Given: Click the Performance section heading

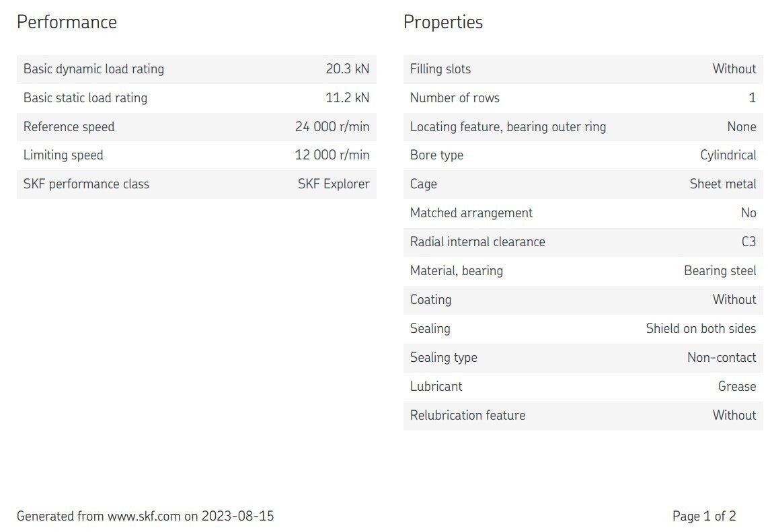Looking at the screenshot, I should pyautogui.click(x=67, y=22).
